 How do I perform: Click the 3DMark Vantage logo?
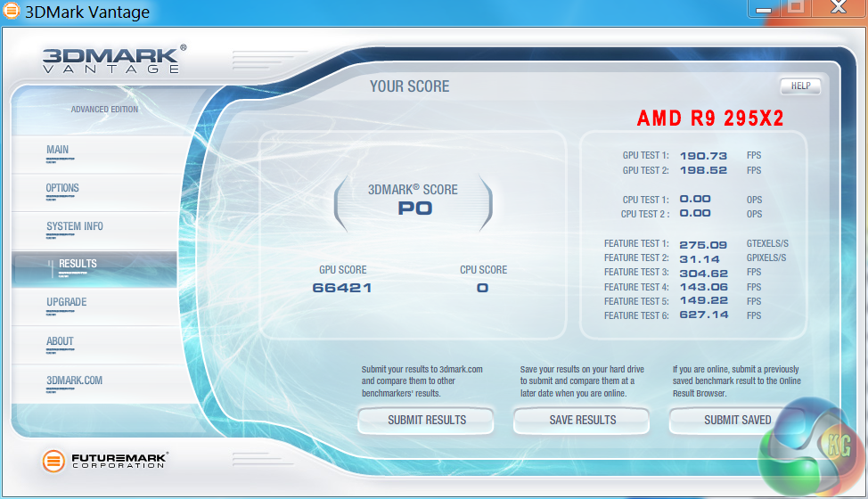pyautogui.click(x=115, y=59)
